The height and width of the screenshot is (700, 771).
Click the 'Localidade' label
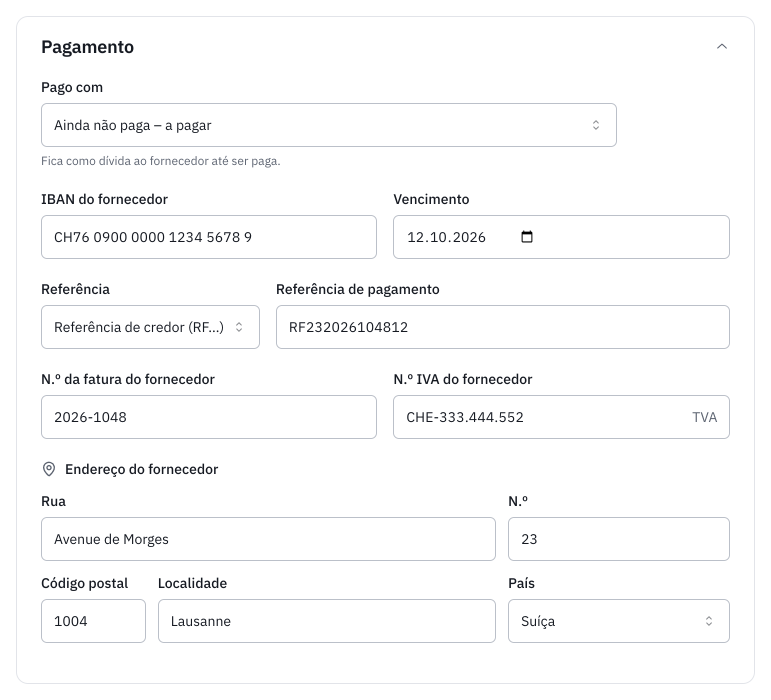click(192, 583)
